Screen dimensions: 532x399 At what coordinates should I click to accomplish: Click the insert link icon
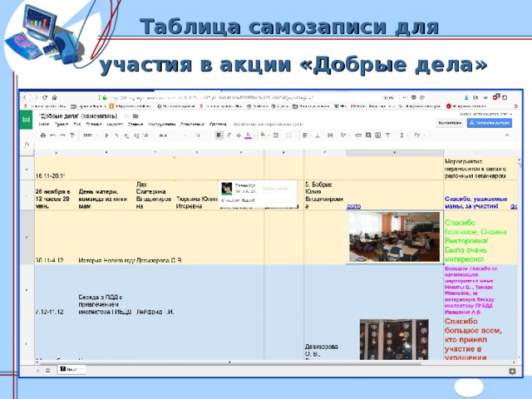click(358, 135)
